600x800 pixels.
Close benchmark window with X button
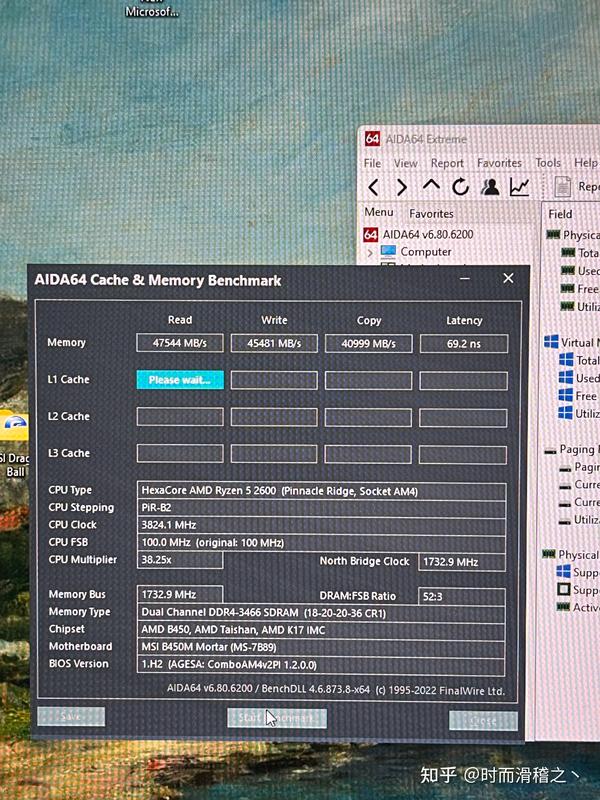click(x=508, y=278)
